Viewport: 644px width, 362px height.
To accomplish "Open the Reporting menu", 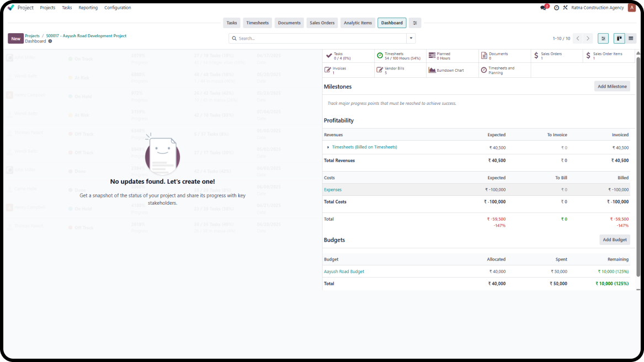I will [88, 8].
